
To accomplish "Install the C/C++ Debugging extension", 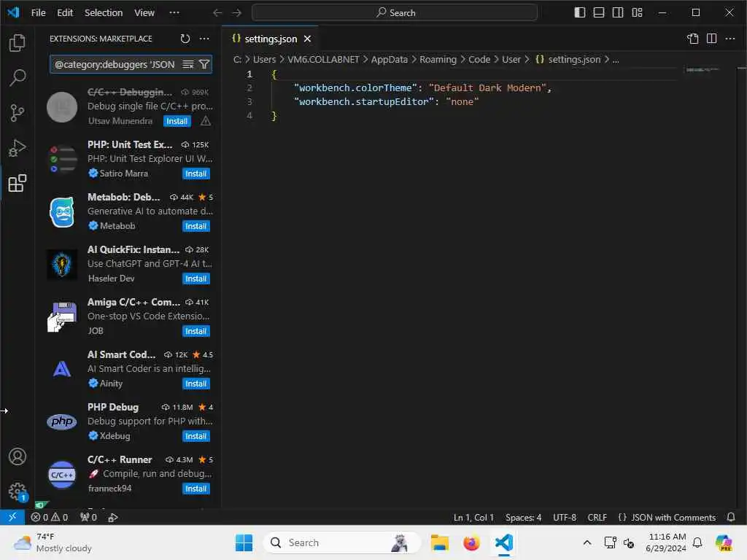I will coord(177,121).
